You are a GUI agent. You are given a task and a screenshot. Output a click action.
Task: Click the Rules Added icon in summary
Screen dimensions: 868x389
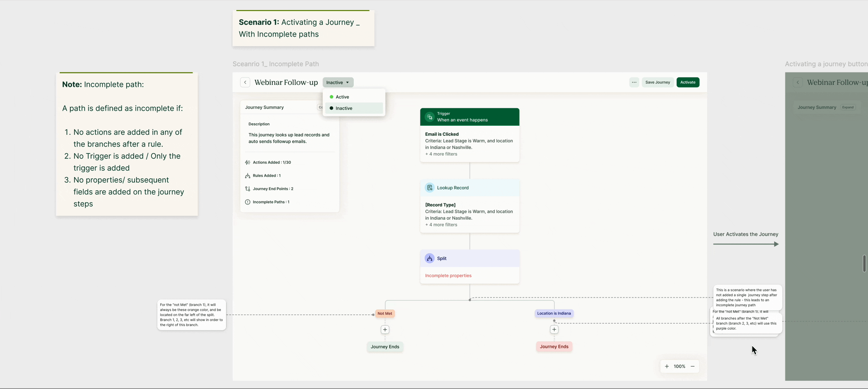coord(248,176)
